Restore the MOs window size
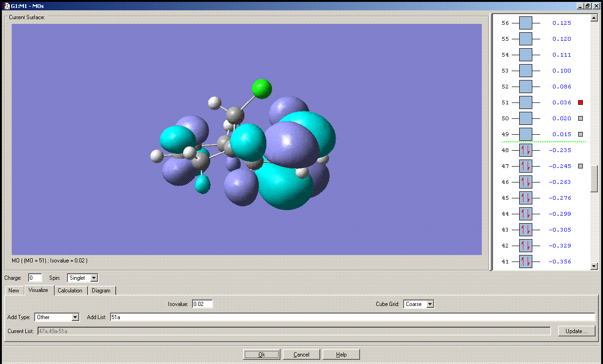 coord(588,6)
